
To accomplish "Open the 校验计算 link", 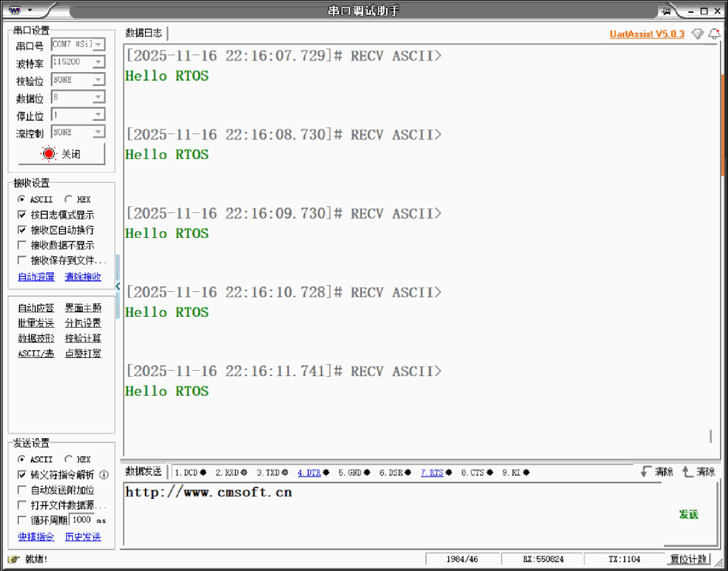I will click(x=83, y=338).
